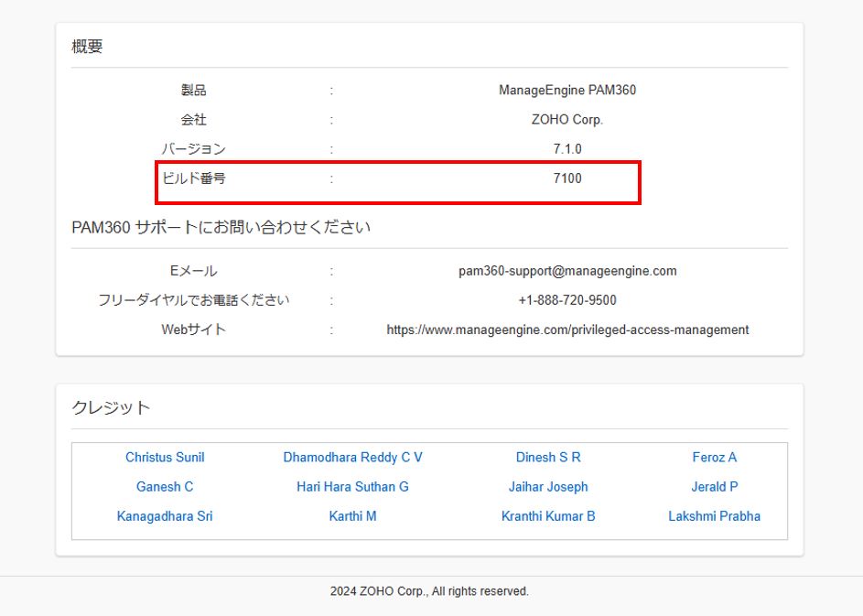The height and width of the screenshot is (616, 863).
Task: Click the 2024 ZOHO Corp. copyright footer
Action: point(429,591)
